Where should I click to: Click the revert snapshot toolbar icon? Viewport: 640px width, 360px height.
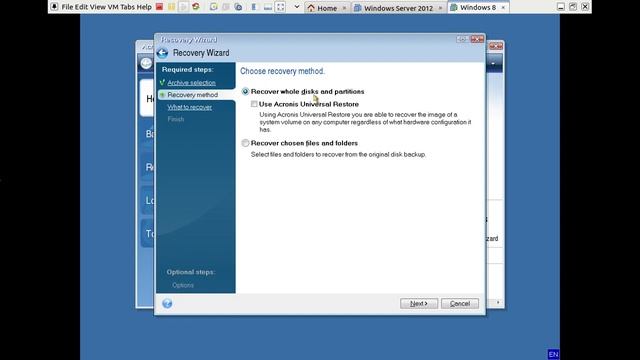(226, 7)
